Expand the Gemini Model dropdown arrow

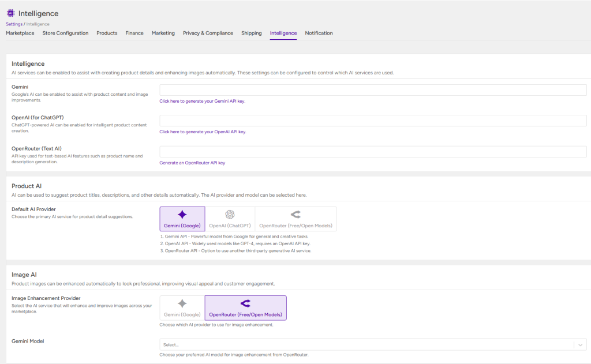pyautogui.click(x=580, y=345)
